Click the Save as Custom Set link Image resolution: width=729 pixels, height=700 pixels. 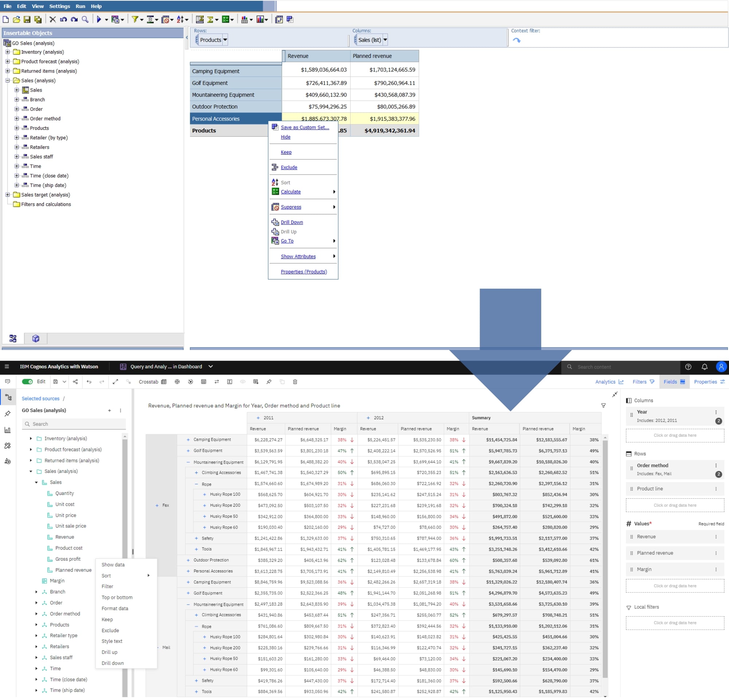(x=305, y=127)
